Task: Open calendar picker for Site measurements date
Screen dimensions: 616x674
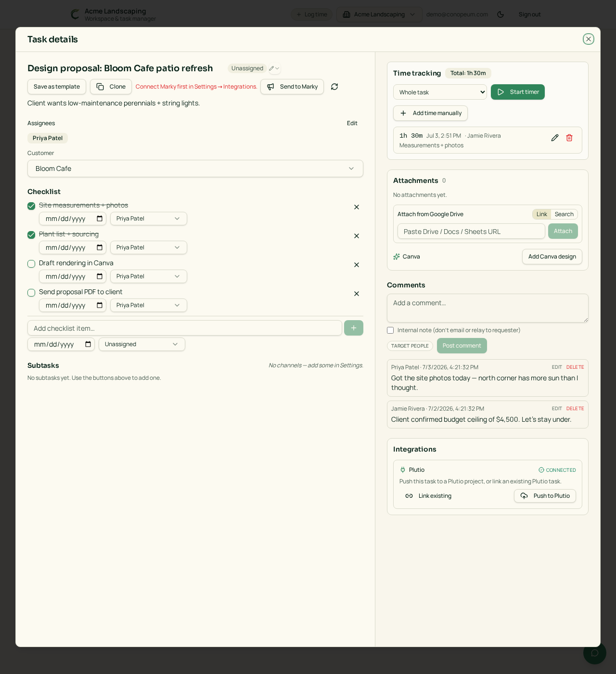Action: point(100,219)
